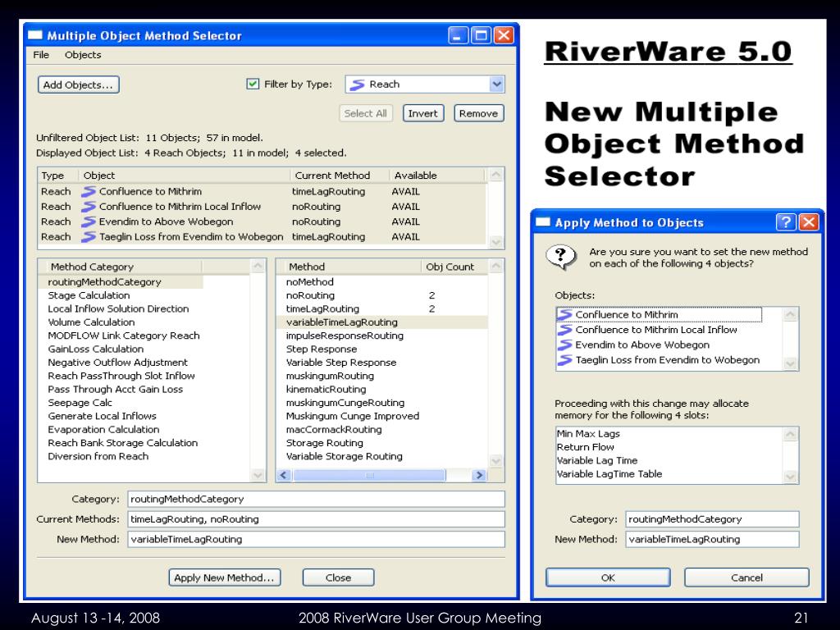Click reach icon for Evendim to Above Wobegon in dialog

pos(564,345)
